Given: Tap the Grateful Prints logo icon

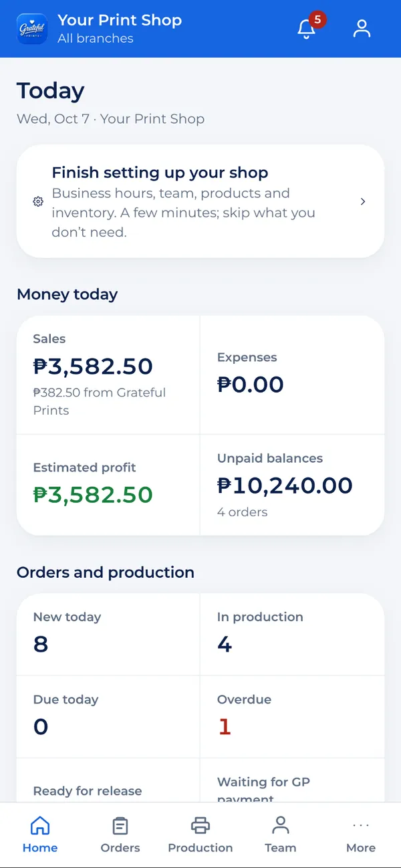Looking at the screenshot, I should 32,29.
